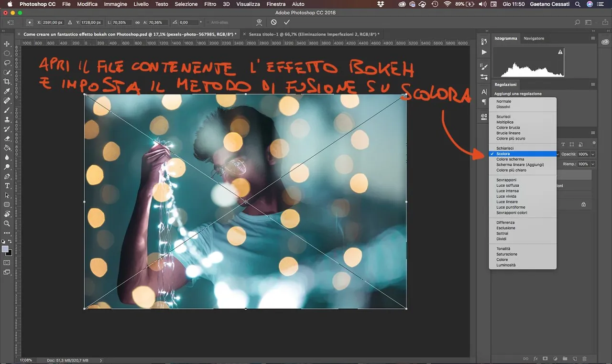Select the Move tool in the toolbar
This screenshot has height=364, width=612.
7,44
